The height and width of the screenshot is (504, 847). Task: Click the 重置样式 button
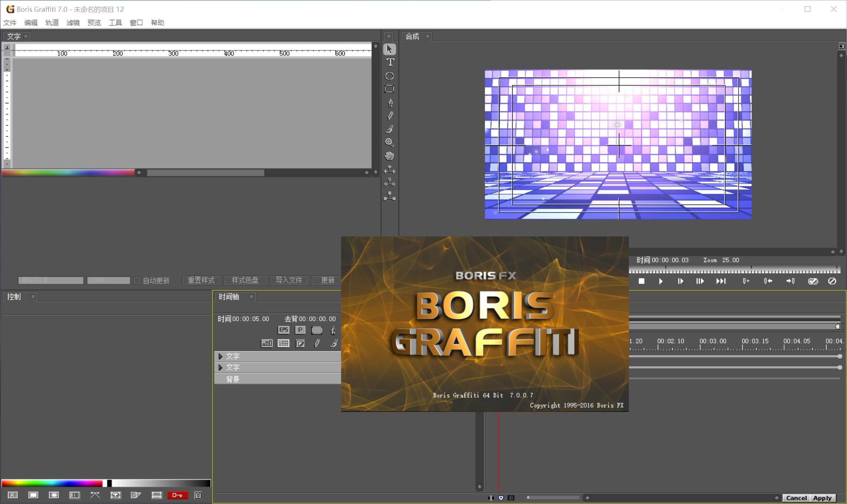201,280
